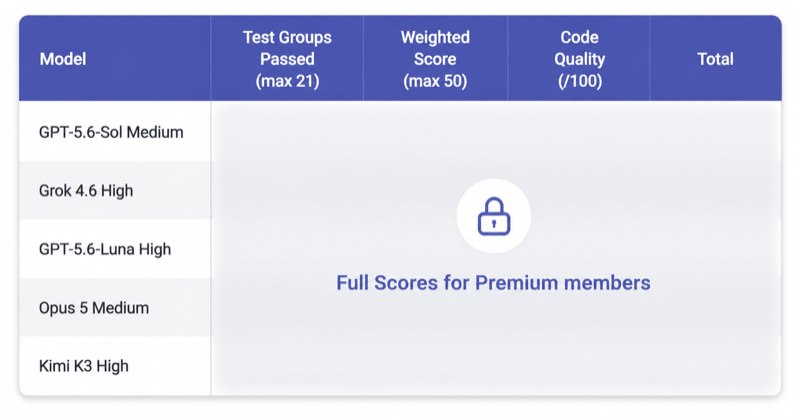This screenshot has height=420, width=800.
Task: Click the Weighted Score column header
Action: [435, 59]
